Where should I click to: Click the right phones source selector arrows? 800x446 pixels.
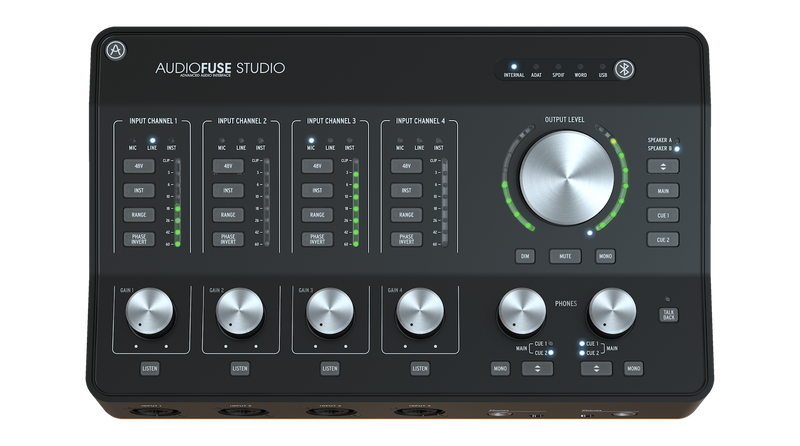tap(596, 368)
